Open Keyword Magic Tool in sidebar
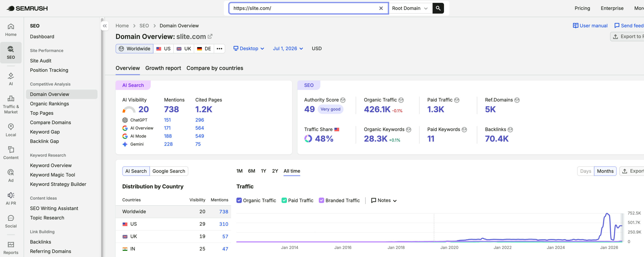This screenshot has height=257, width=644. click(52, 175)
